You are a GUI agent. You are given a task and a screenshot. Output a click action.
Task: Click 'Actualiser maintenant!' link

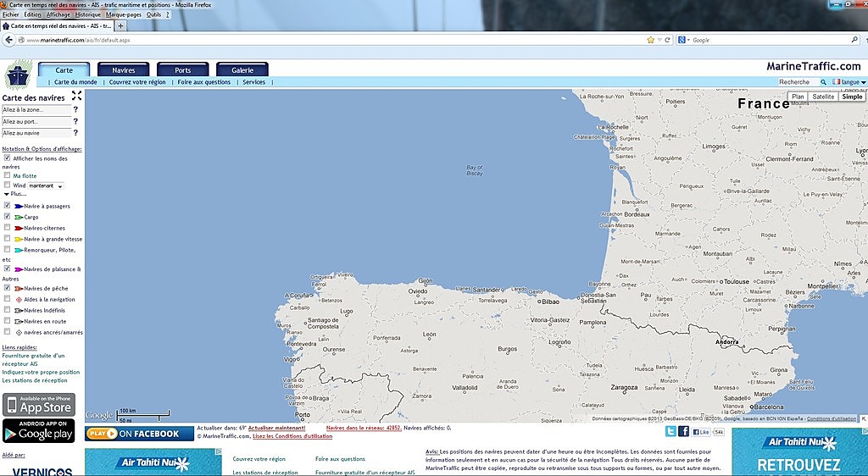pyautogui.click(x=277, y=428)
